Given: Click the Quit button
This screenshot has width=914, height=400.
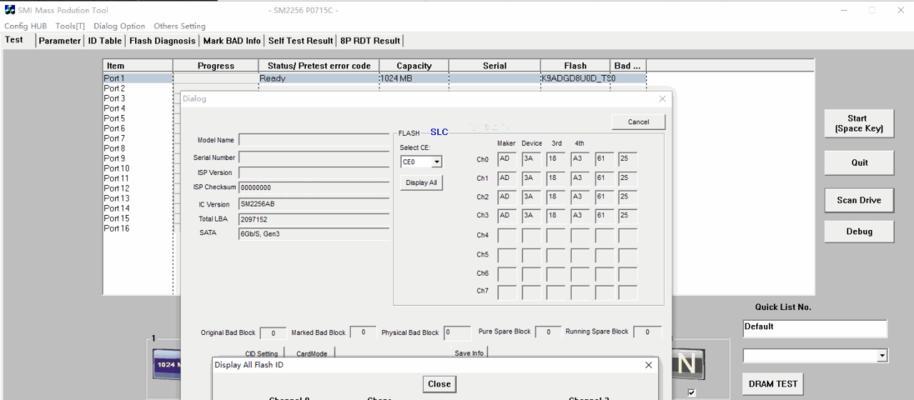Looking at the screenshot, I should pos(859,163).
